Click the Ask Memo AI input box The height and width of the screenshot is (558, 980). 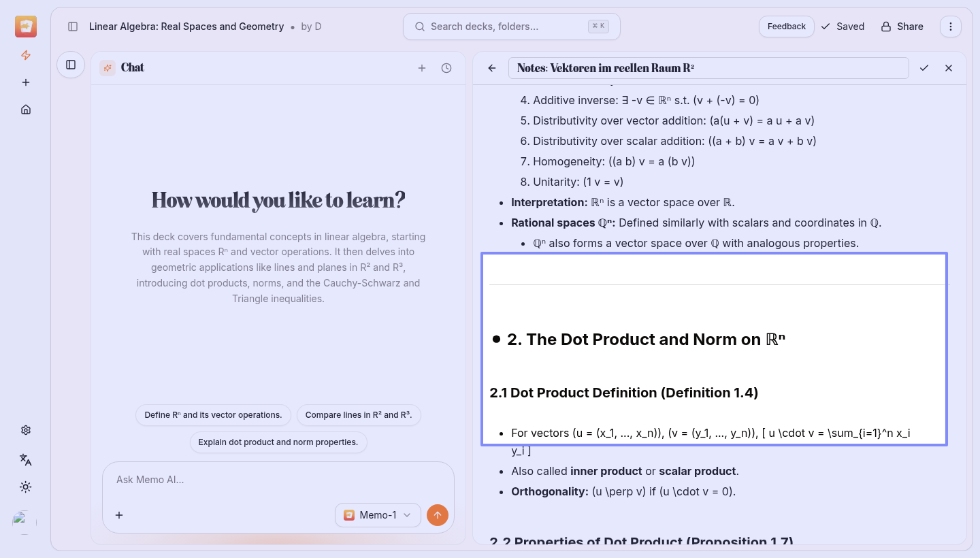(x=278, y=480)
